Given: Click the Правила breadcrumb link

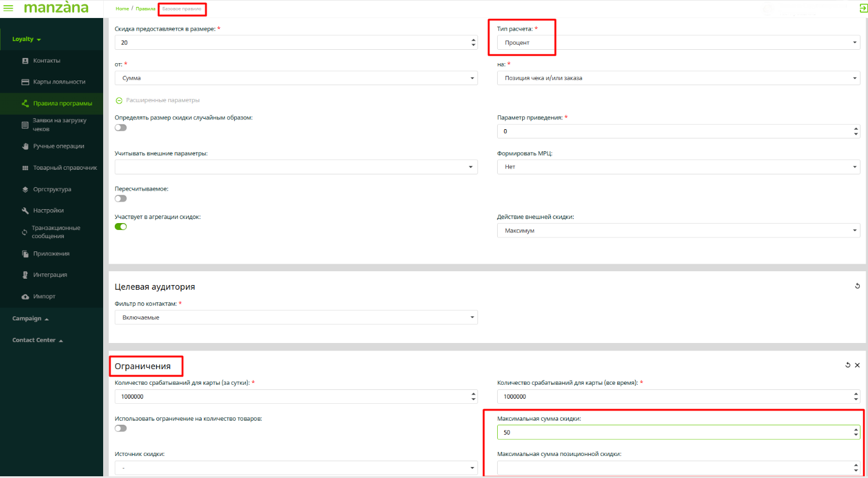Looking at the screenshot, I should click(x=145, y=9).
